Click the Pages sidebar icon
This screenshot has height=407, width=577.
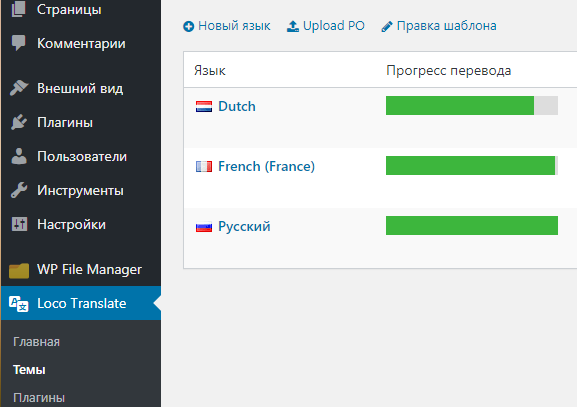18,9
